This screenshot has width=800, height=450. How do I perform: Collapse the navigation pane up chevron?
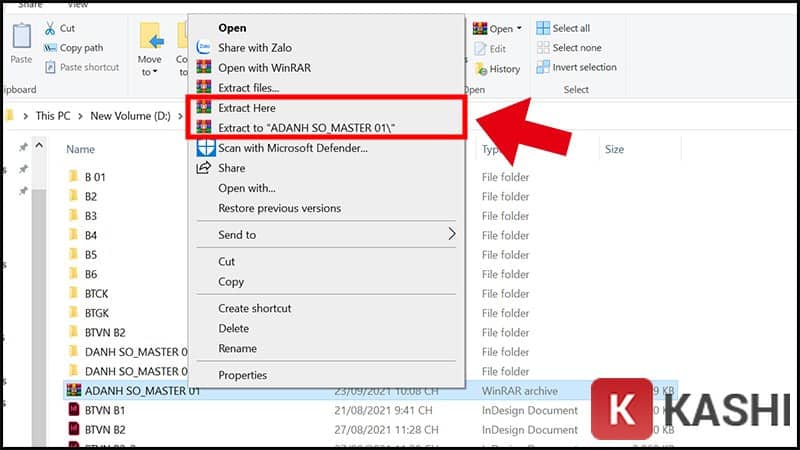click(39, 145)
